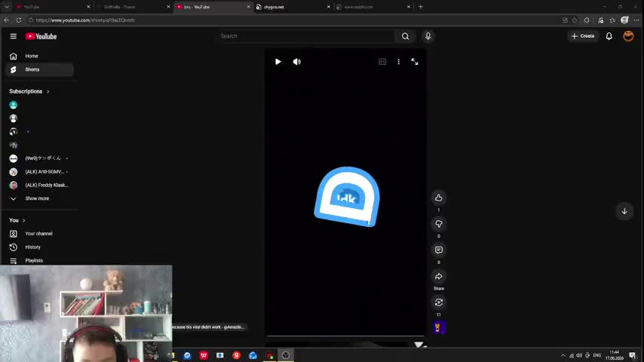
Task: Open the OBS taskbar icon
Action: [286, 355]
